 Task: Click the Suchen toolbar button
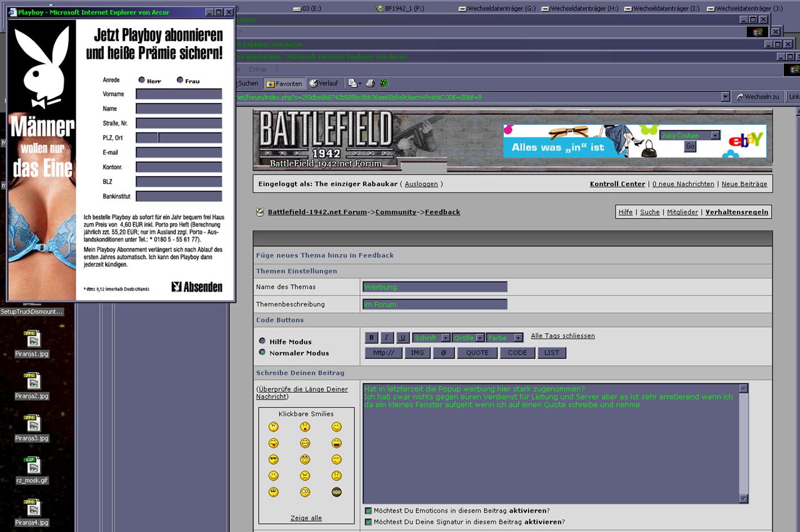(247, 83)
